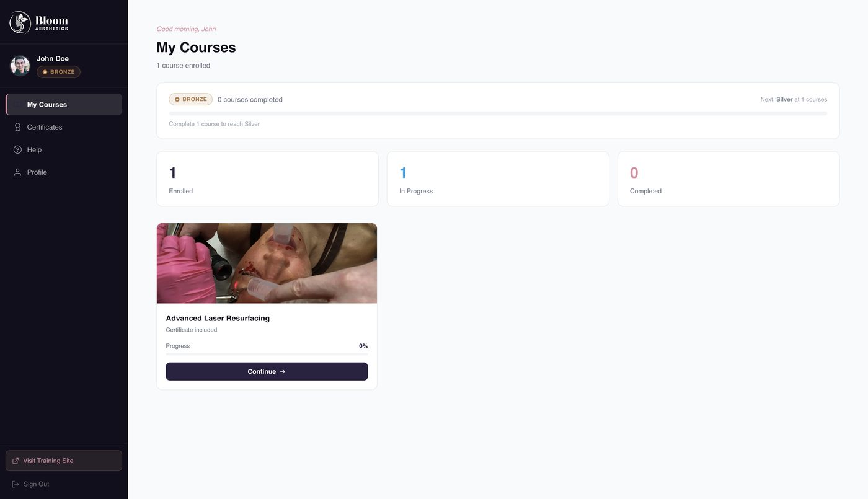The width and height of the screenshot is (868, 499).
Task: Click the 'Certificate included' label
Action: [192, 330]
